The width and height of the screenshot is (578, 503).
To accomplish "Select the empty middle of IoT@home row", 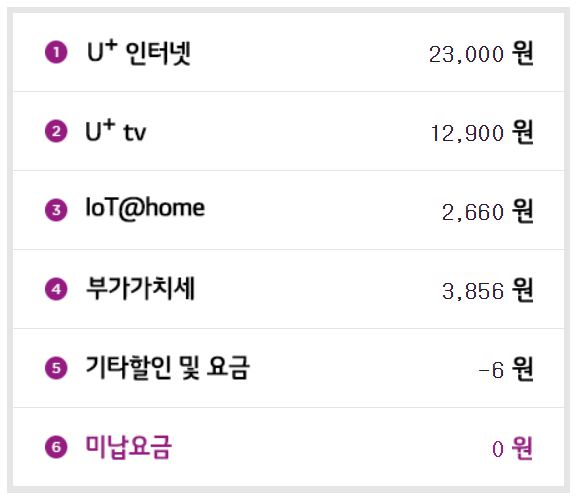I will click(323, 210).
